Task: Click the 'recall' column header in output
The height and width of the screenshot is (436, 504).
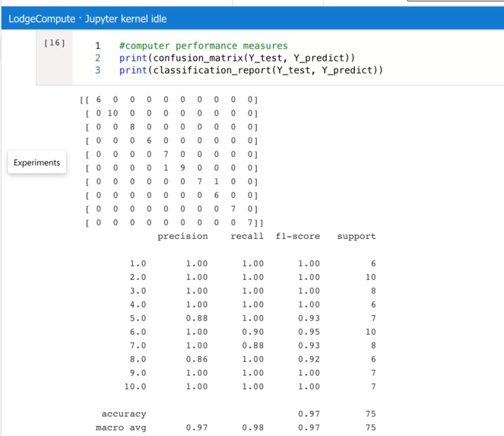Action: coord(247,236)
